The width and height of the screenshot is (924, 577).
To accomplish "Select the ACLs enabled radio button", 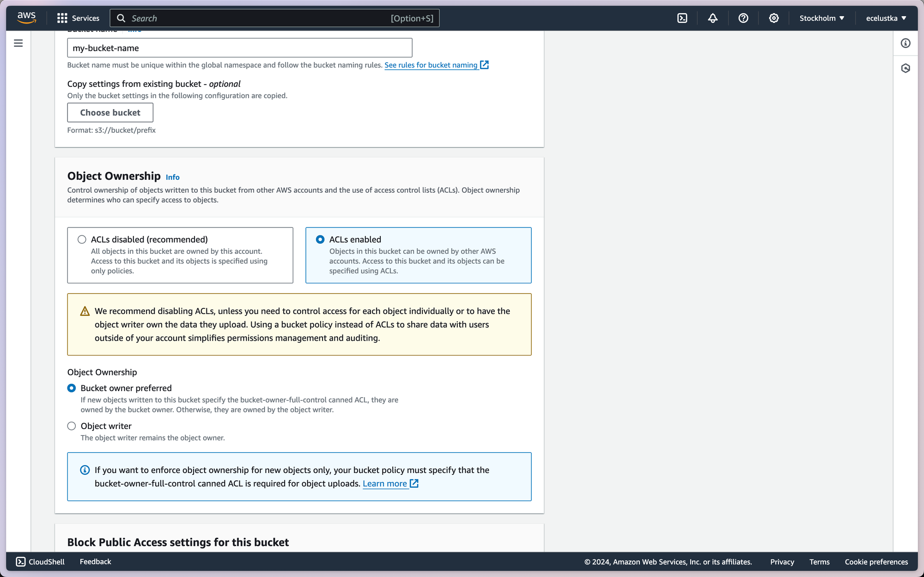I will 320,239.
